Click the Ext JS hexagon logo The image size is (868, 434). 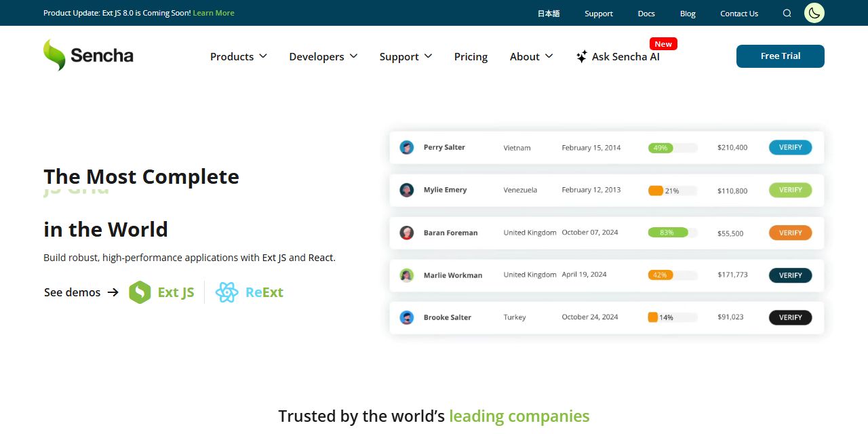tap(140, 292)
